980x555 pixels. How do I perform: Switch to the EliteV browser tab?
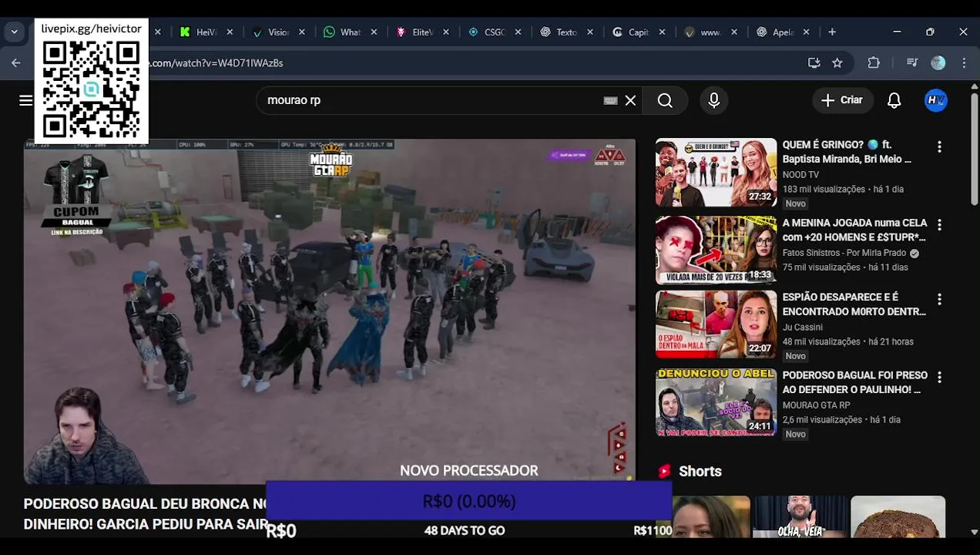[414, 32]
